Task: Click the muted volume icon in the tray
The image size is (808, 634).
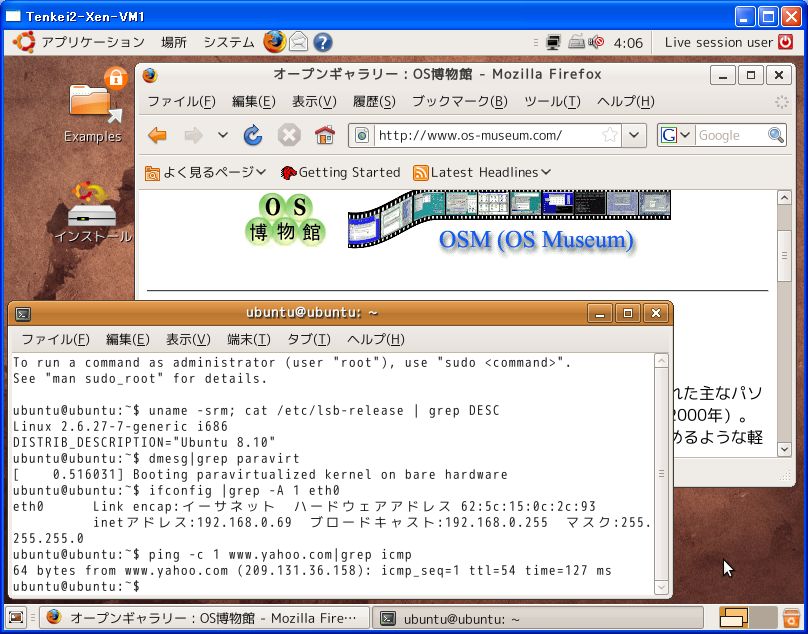Action: (596, 42)
